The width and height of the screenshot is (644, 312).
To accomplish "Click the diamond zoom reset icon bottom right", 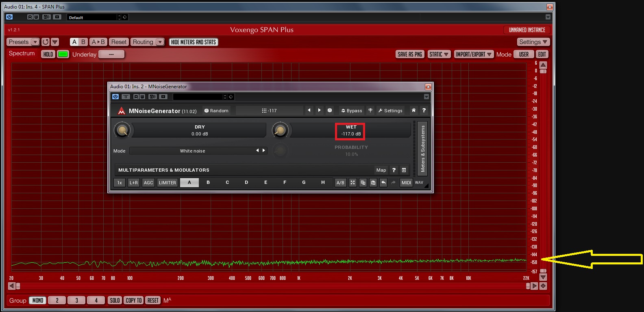I will [543, 286].
